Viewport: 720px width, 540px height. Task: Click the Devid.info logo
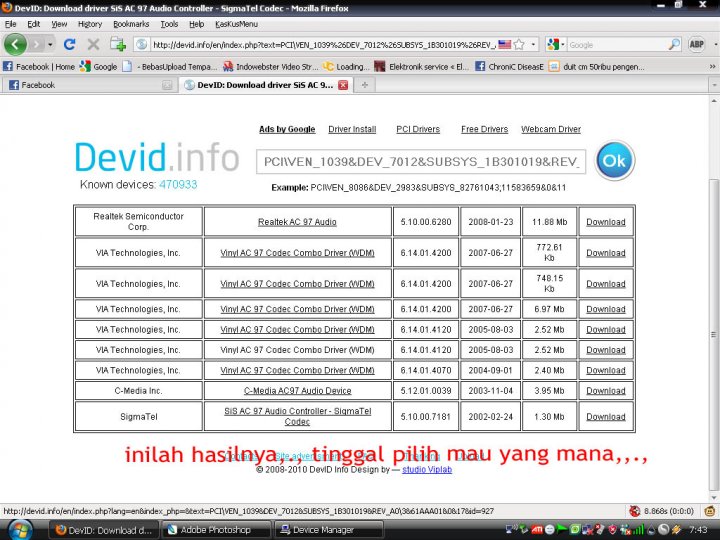[x=157, y=158]
